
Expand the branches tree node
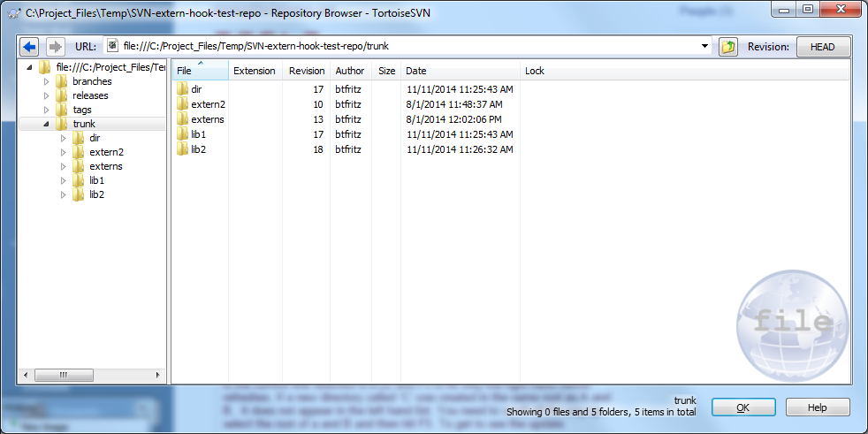(x=47, y=81)
